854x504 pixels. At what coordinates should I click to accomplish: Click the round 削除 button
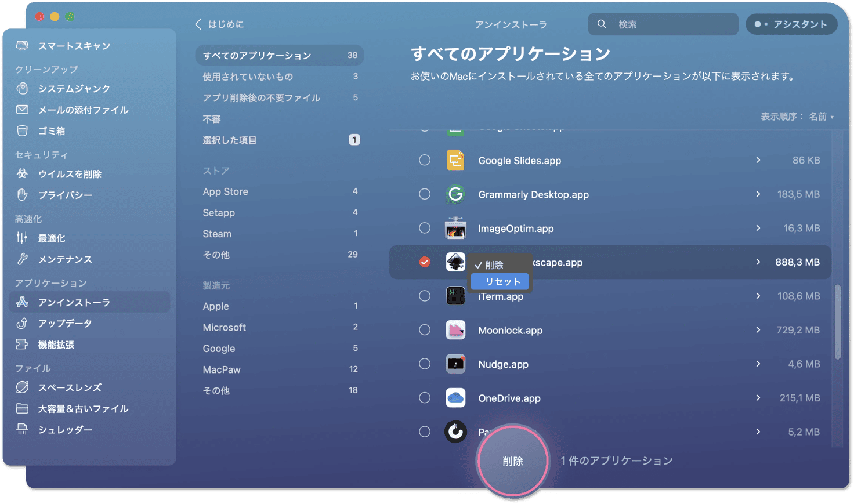pos(513,461)
